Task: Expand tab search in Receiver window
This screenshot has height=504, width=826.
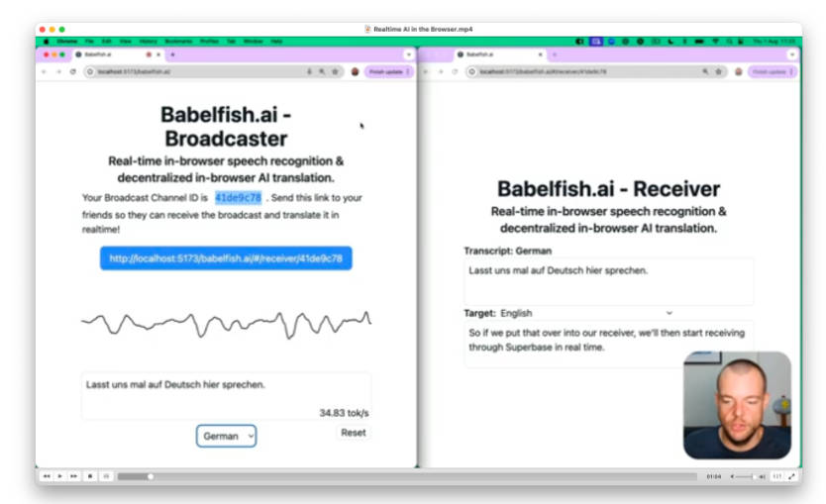Action: pyautogui.click(x=791, y=54)
